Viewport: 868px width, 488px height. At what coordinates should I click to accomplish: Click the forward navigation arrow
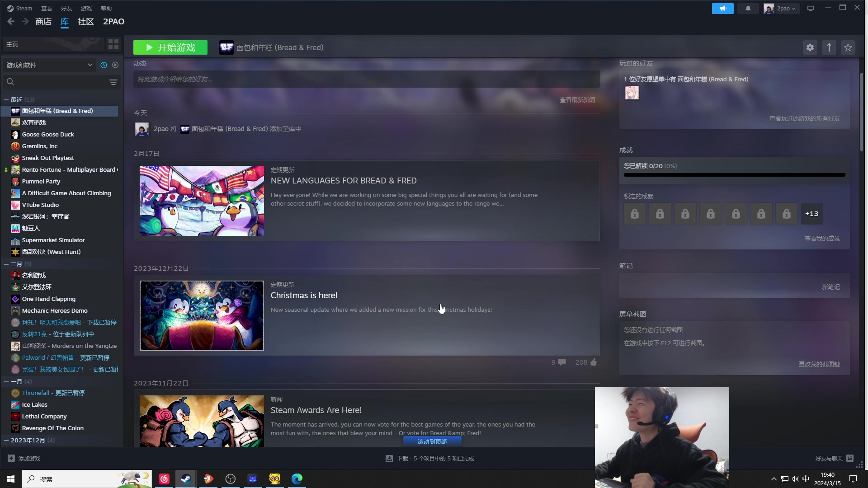click(x=25, y=21)
